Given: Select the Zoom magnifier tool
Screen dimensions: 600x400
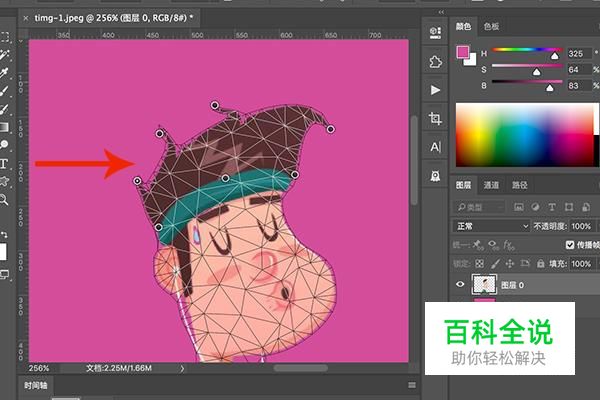Looking at the screenshot, I should coord(4,199).
